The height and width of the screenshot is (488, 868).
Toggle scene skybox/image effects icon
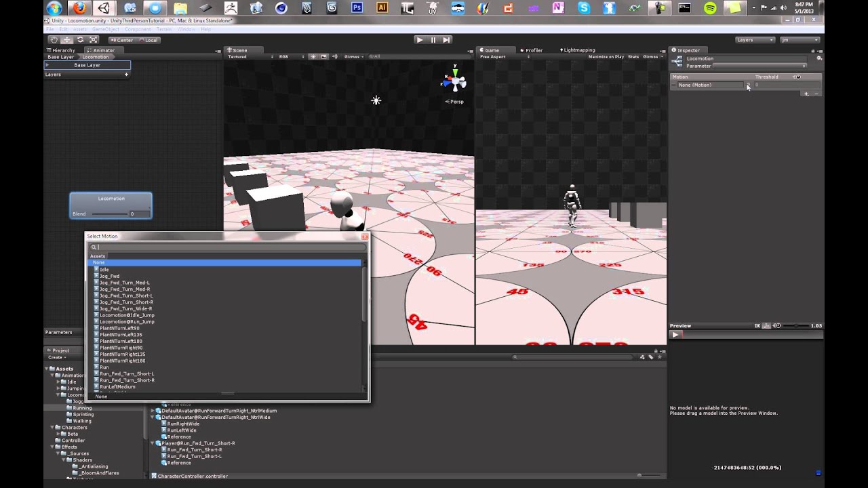click(x=324, y=57)
